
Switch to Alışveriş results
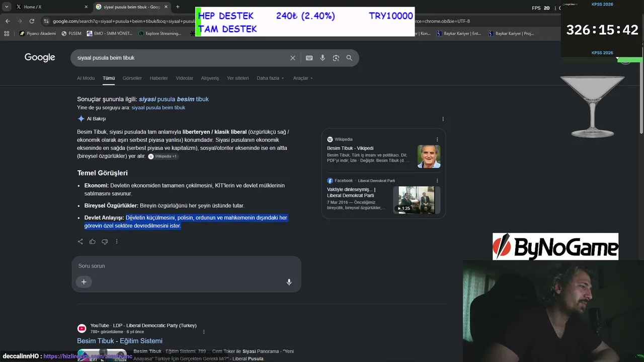pos(210,78)
